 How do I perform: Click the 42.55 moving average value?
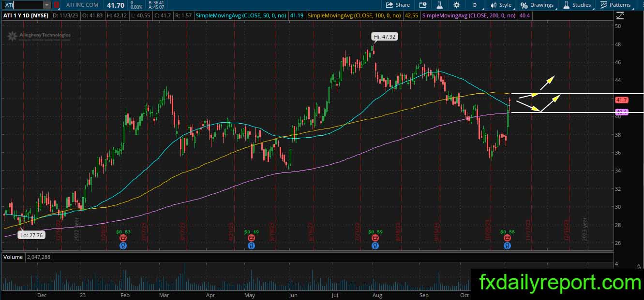411,15
